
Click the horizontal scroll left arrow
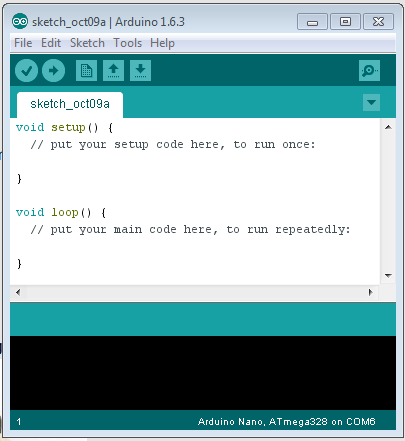18,292
